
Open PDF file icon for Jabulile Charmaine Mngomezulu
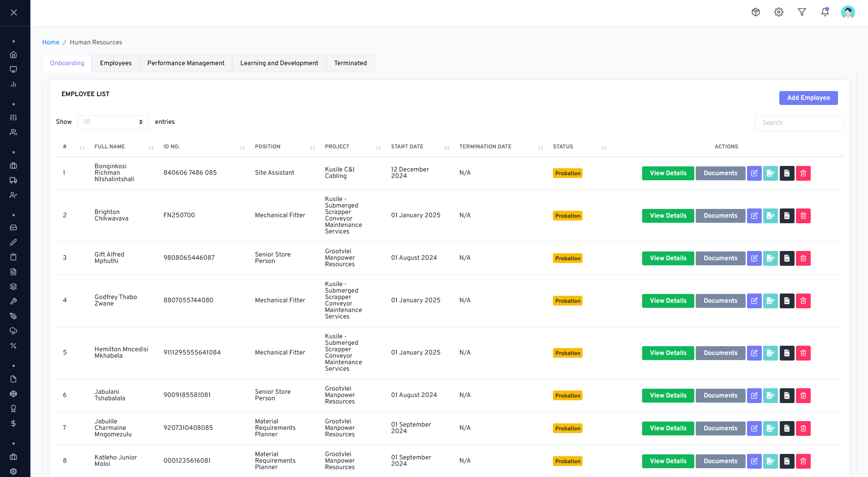[787, 428]
